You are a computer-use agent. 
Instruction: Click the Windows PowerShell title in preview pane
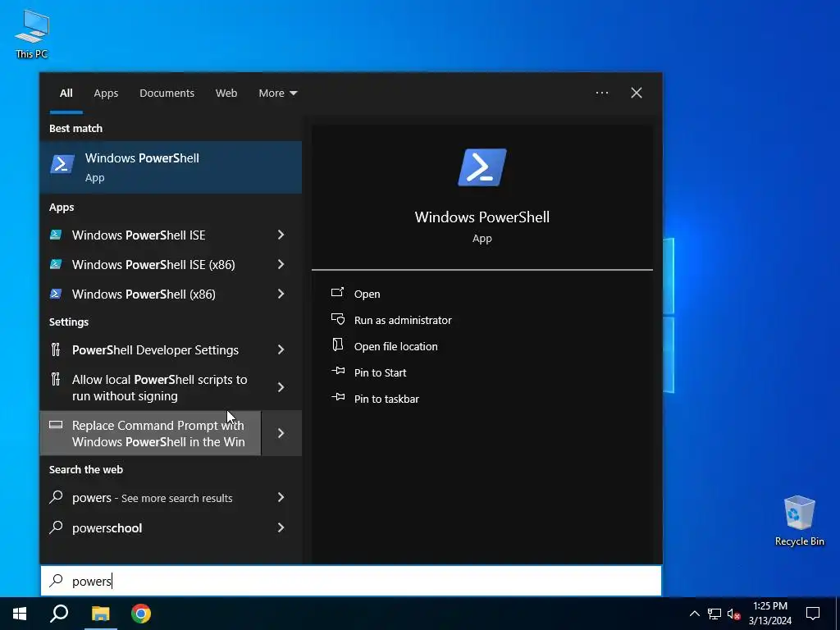[482, 217]
